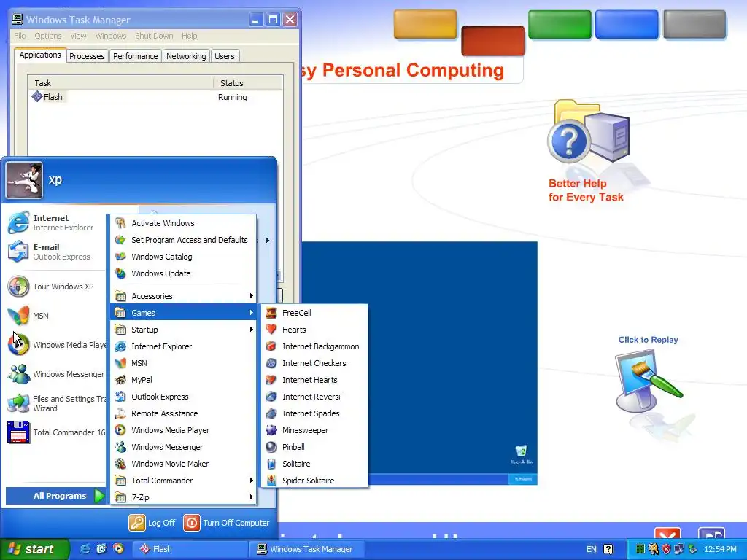The width and height of the screenshot is (747, 560).
Task: Expand Total Commander program folder
Action: tap(183, 481)
